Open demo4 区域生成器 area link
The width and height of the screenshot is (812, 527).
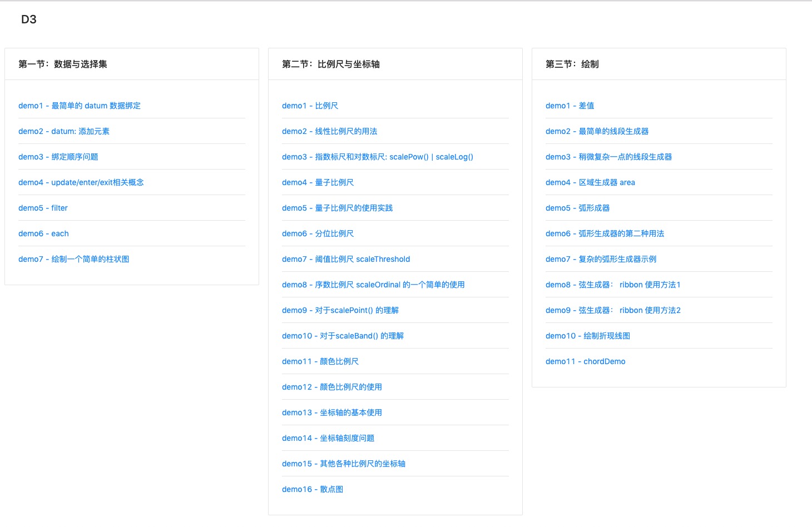pos(590,182)
